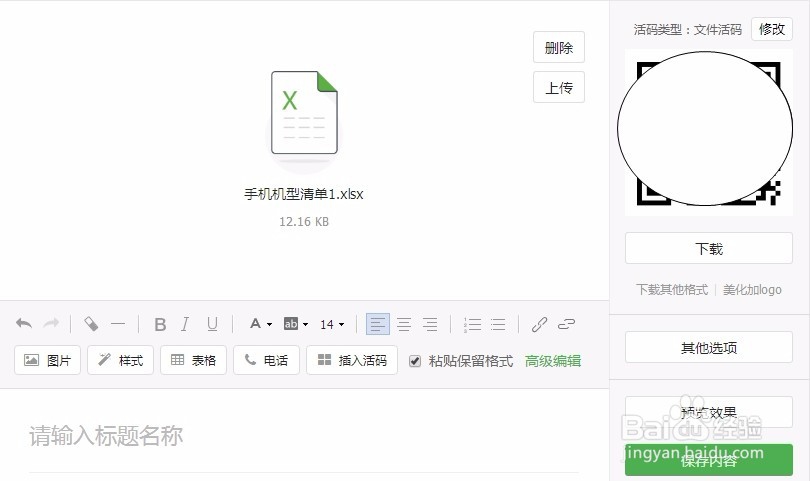Toggle the 粘贴保留格式 checkbox
The width and height of the screenshot is (810, 481).
tap(415, 361)
